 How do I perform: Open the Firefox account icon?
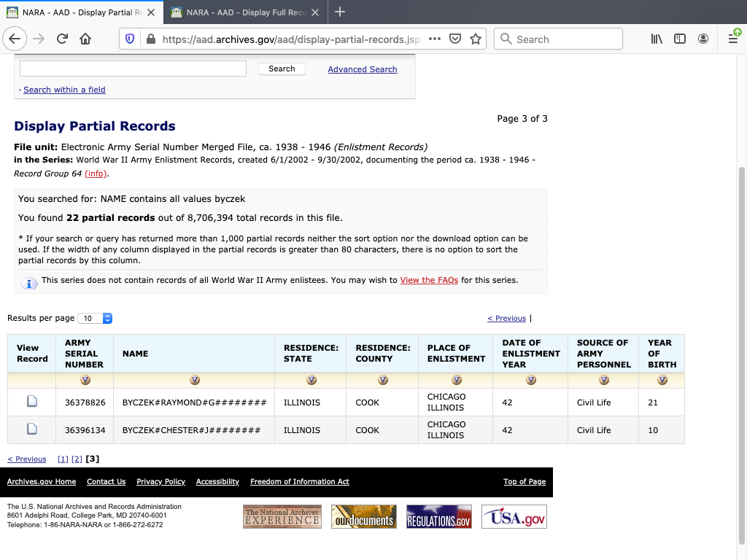coord(703,39)
